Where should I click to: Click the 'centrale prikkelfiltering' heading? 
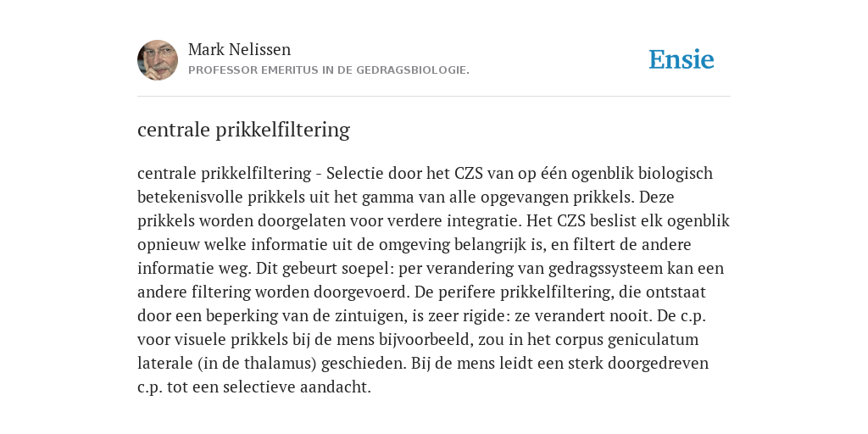[x=243, y=130]
